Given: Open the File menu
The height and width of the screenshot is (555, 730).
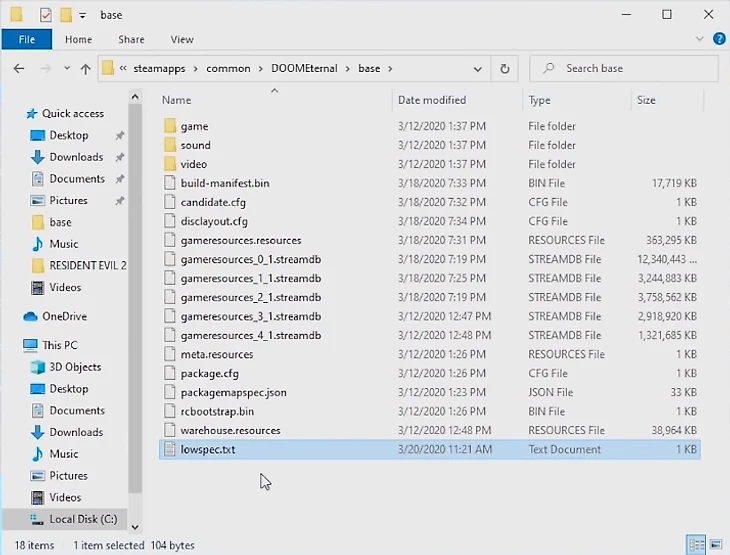Looking at the screenshot, I should tap(26, 40).
